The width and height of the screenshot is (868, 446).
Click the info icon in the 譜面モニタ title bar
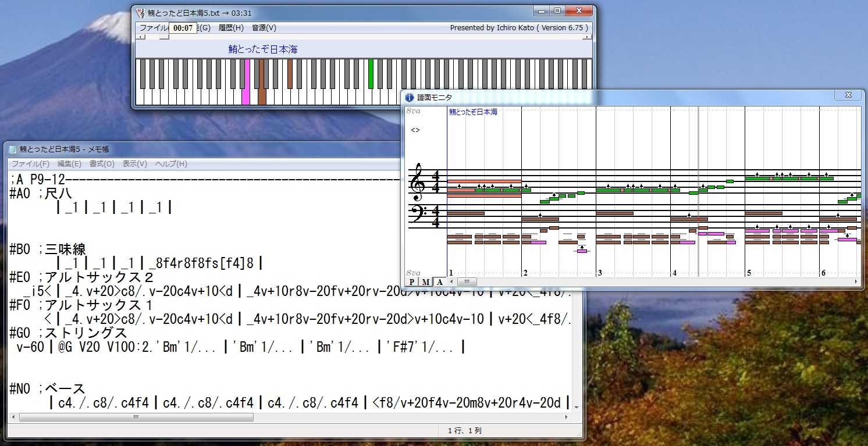tap(410, 98)
